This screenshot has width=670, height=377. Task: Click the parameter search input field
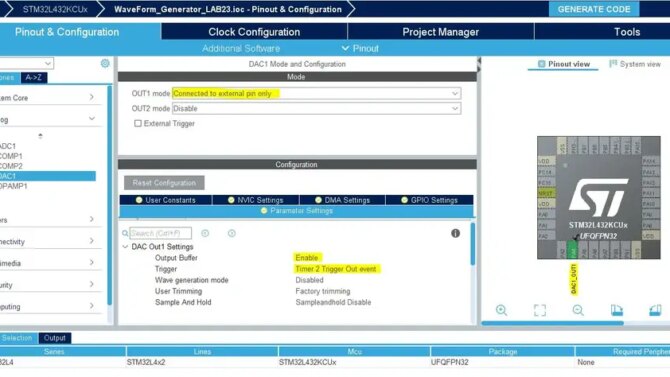tap(160, 233)
